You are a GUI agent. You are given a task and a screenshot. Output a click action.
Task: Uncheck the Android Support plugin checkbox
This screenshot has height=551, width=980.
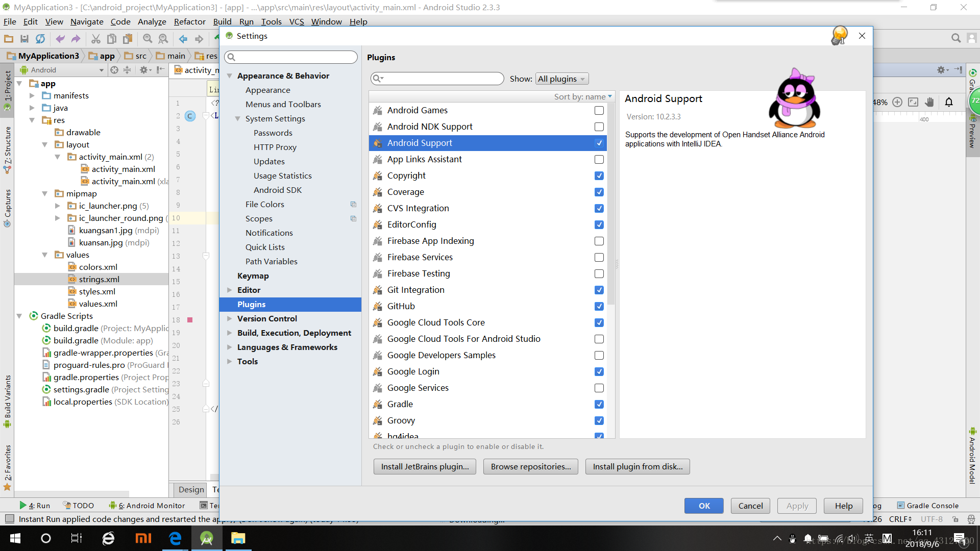coord(599,143)
